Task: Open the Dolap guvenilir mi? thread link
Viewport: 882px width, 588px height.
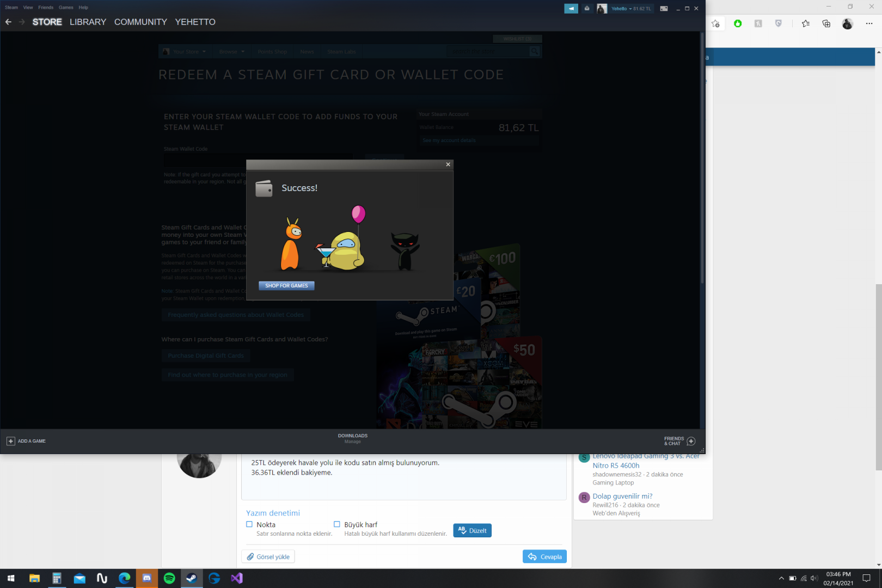Action: pyautogui.click(x=622, y=496)
